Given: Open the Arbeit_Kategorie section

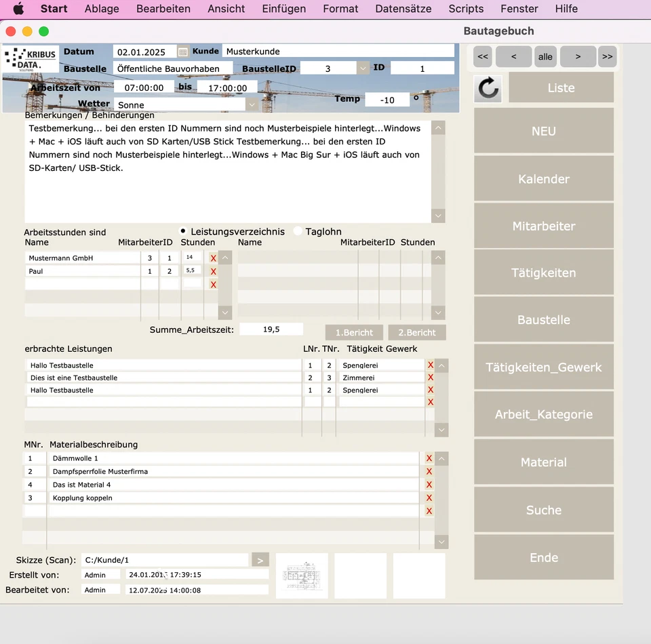Looking at the screenshot, I should 543,414.
